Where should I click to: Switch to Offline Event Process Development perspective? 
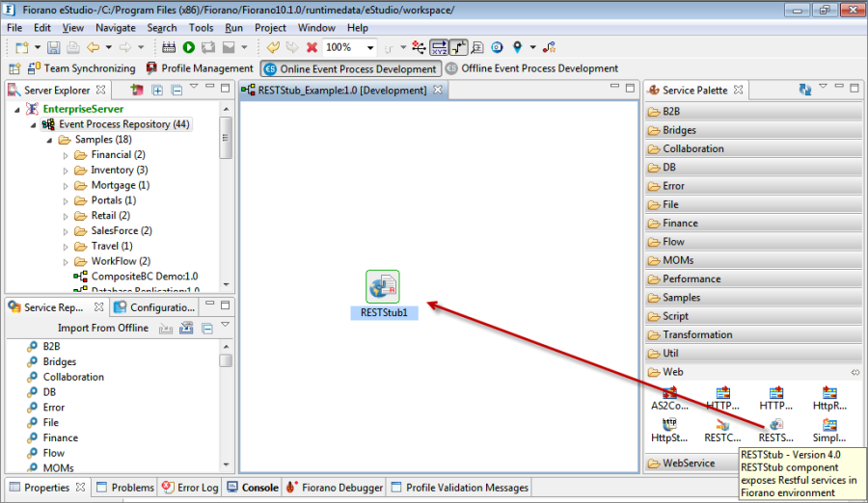click(532, 68)
